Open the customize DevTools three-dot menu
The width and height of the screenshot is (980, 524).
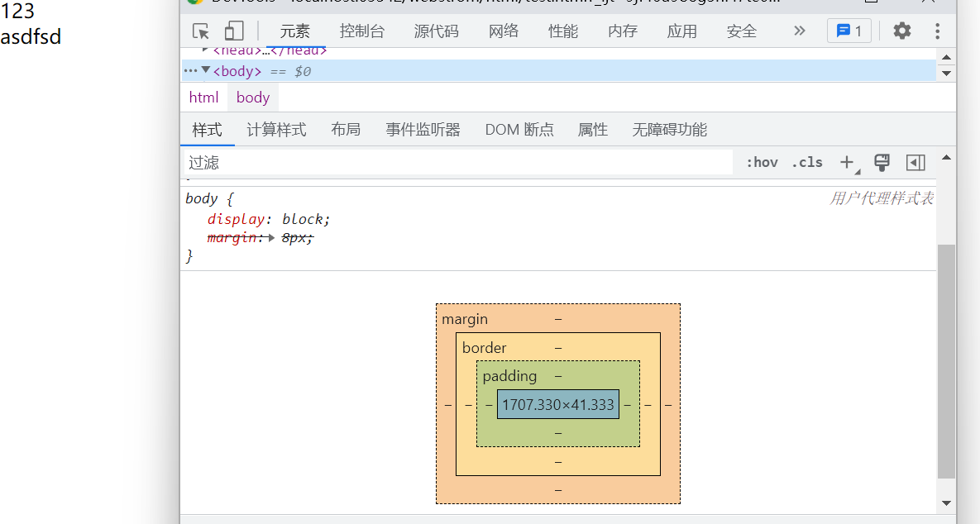coord(937,31)
